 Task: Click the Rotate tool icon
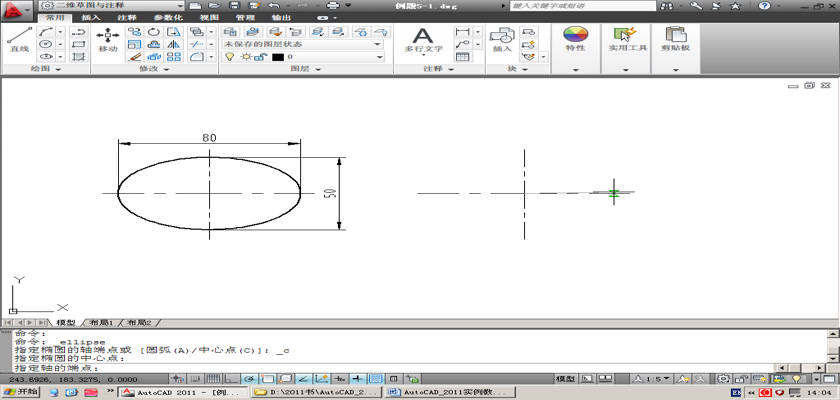[x=154, y=32]
